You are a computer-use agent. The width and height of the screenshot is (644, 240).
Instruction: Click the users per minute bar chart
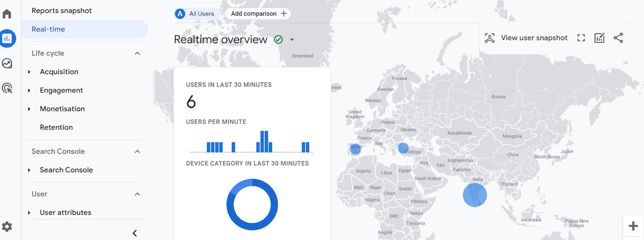click(252, 141)
